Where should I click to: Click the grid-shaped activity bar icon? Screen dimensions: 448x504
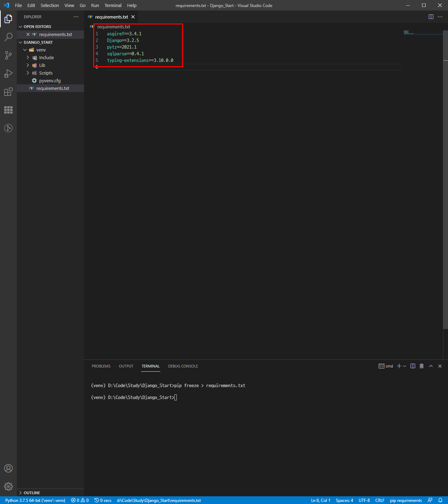8,110
